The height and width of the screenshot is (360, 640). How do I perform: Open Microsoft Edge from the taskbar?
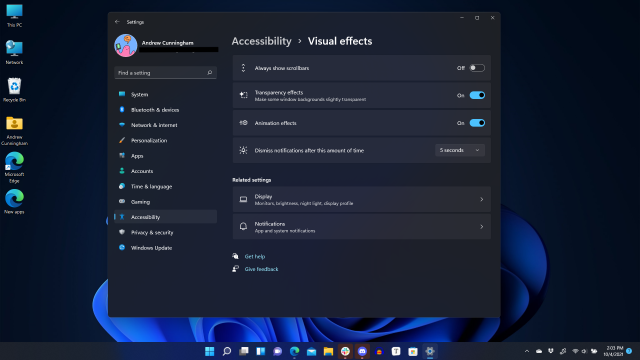click(x=294, y=351)
